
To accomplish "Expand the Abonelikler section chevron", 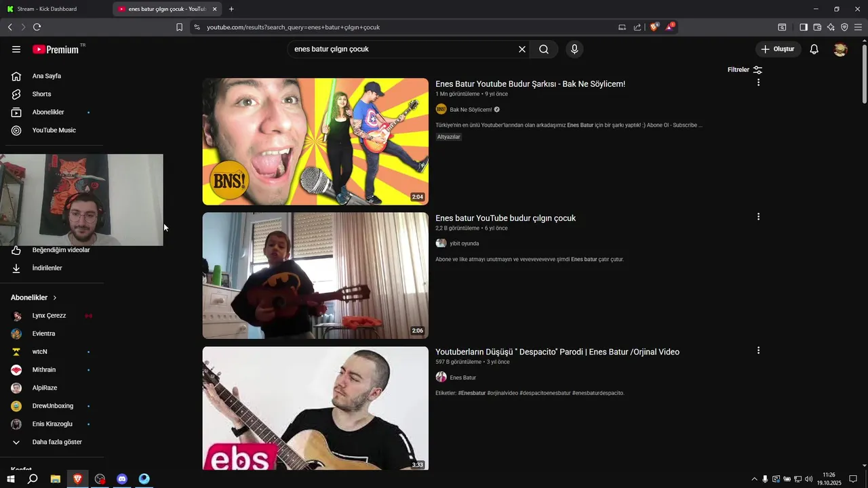I will (x=55, y=298).
